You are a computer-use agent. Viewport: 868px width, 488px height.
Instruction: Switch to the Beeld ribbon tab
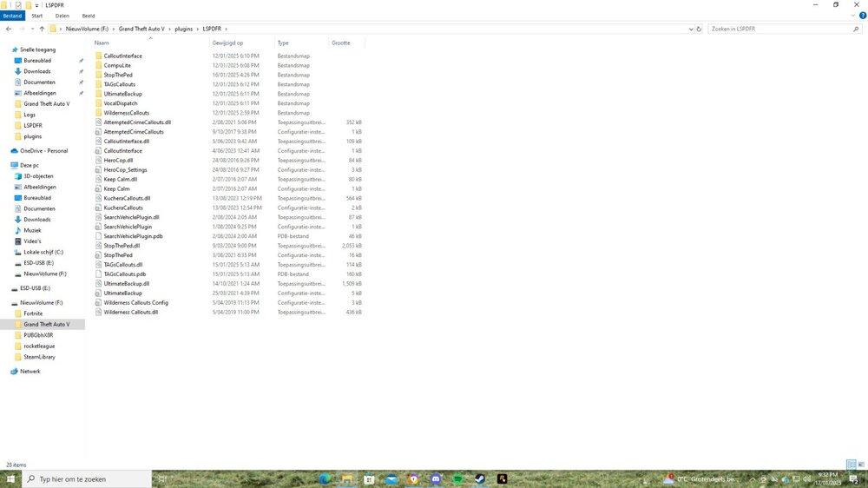click(89, 16)
